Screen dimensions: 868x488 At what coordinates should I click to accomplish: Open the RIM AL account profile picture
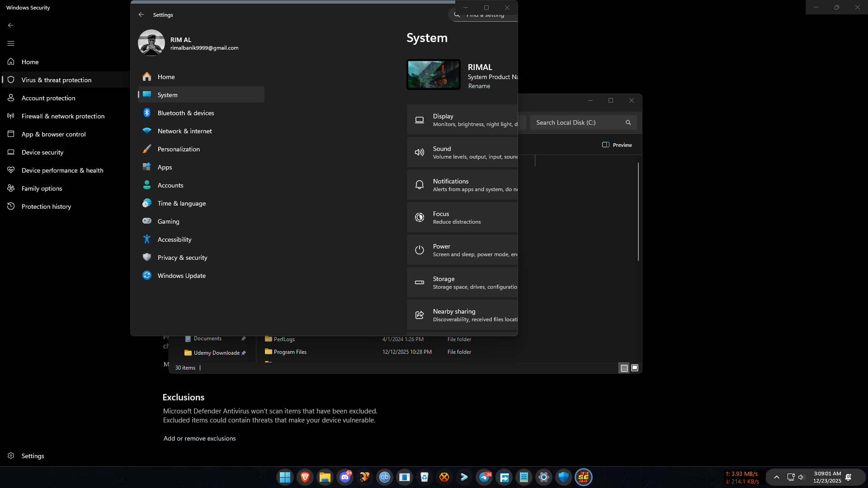click(151, 43)
